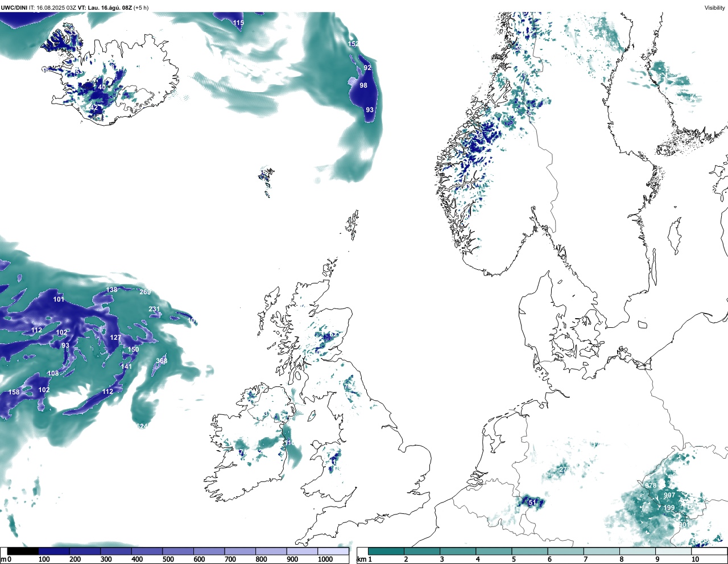Click the '624' visibility value west of Ireland
Screen dimensions: 728x564
point(142,426)
